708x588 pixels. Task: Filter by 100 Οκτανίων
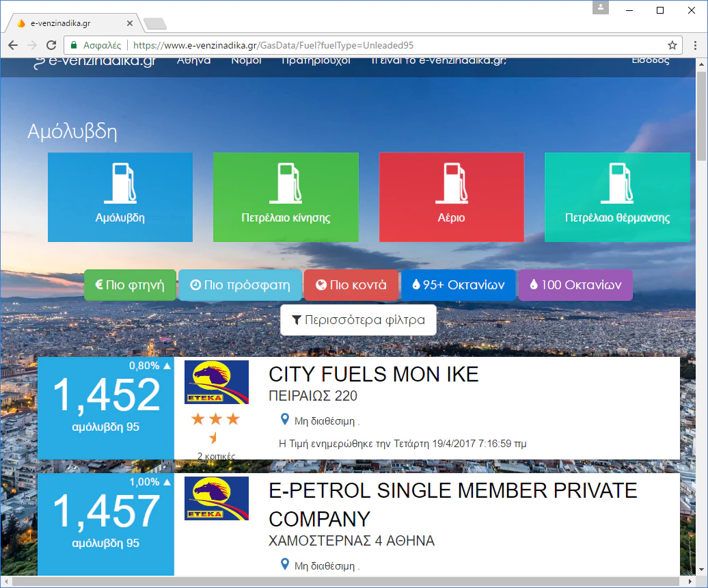pyautogui.click(x=575, y=285)
